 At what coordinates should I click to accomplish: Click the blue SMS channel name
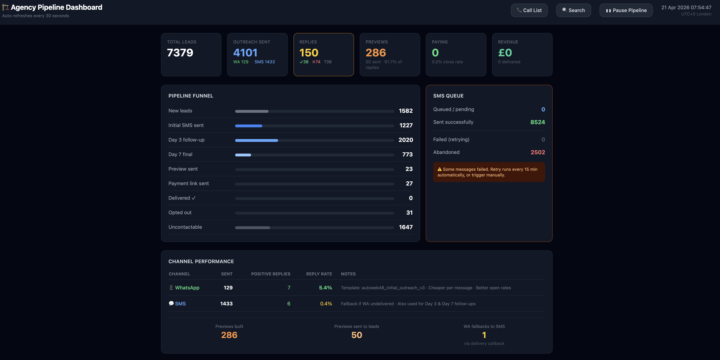(x=180, y=304)
